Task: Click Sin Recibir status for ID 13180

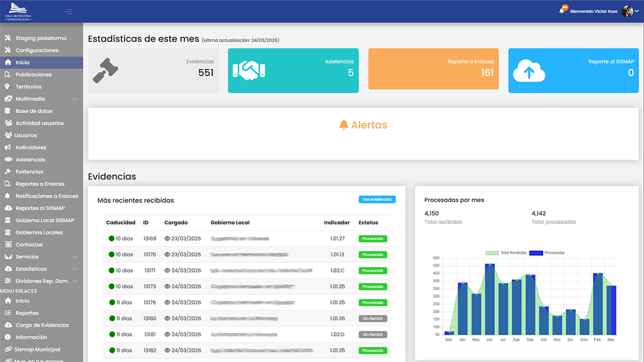Action: pyautogui.click(x=372, y=319)
